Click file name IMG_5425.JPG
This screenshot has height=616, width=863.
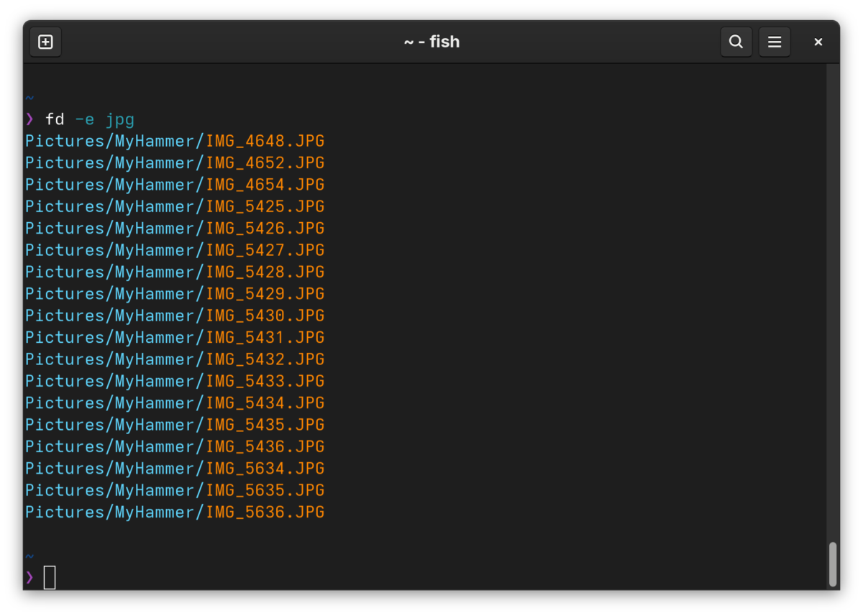point(265,206)
